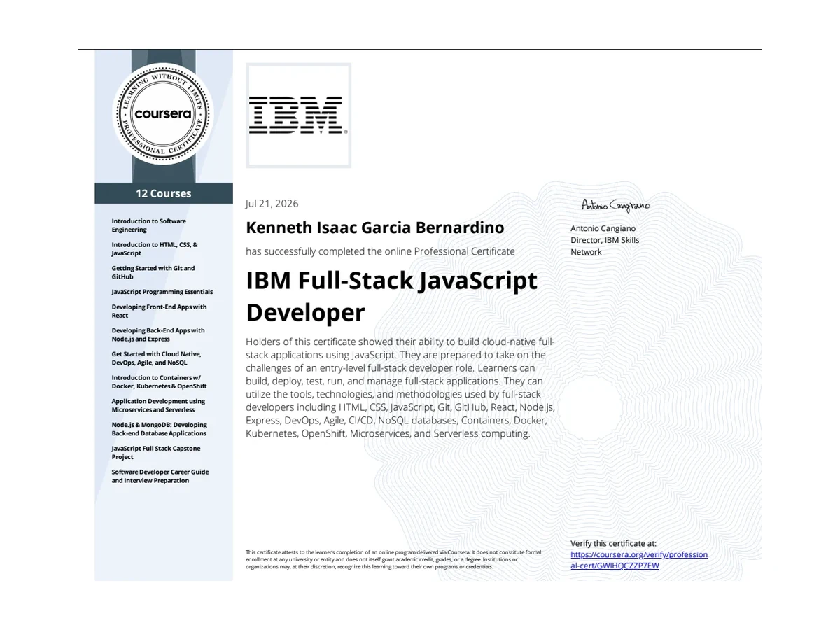Click 'Node.js & MongoDB' course entry
Screen dimensions: 840x630
click(x=160, y=429)
